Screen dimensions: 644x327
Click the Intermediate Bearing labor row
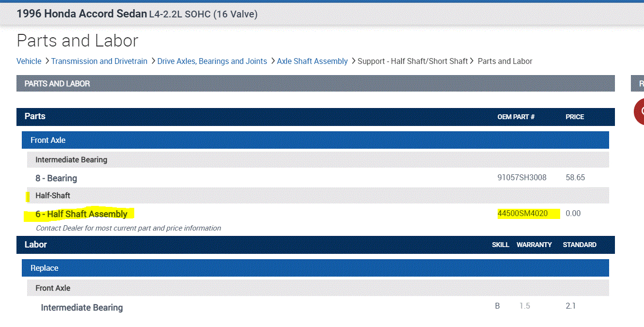point(82,308)
